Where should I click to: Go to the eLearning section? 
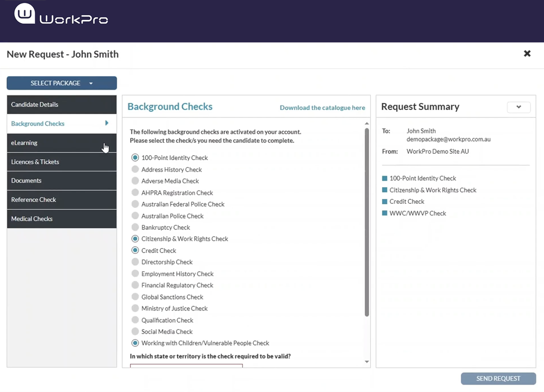(62, 143)
